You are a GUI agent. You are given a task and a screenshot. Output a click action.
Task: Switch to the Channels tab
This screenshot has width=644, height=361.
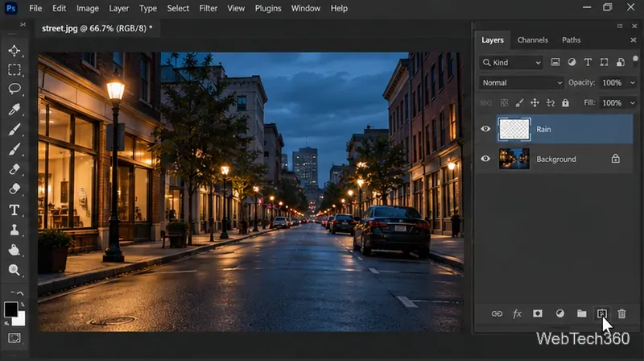point(533,39)
